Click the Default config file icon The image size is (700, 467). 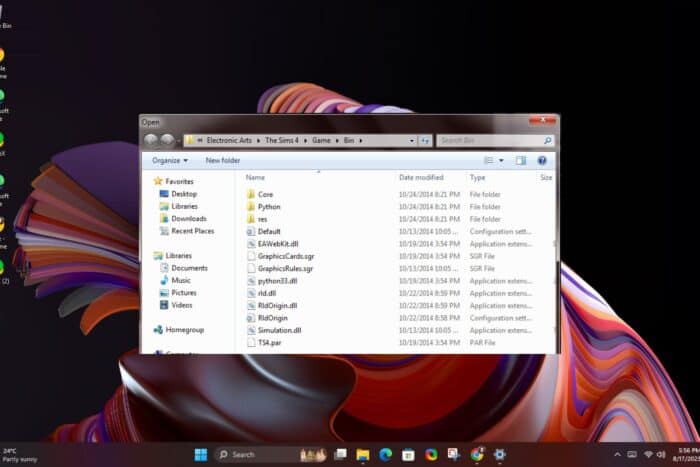251,231
